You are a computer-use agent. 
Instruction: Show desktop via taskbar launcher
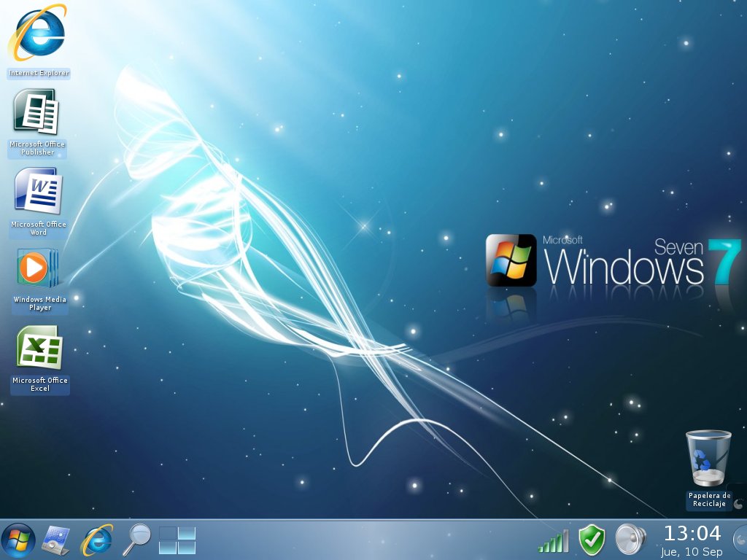click(55, 540)
